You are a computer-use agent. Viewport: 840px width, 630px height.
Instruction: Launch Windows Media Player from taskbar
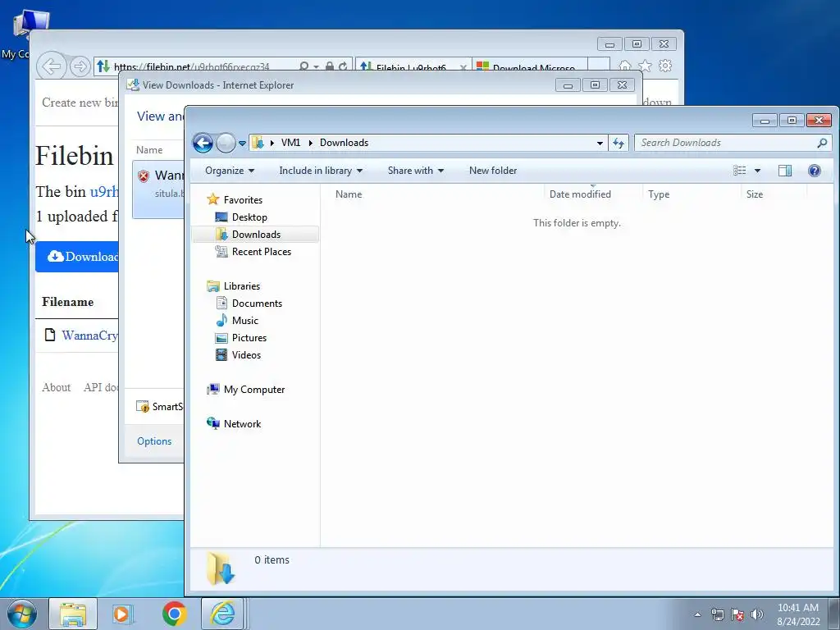(123, 614)
